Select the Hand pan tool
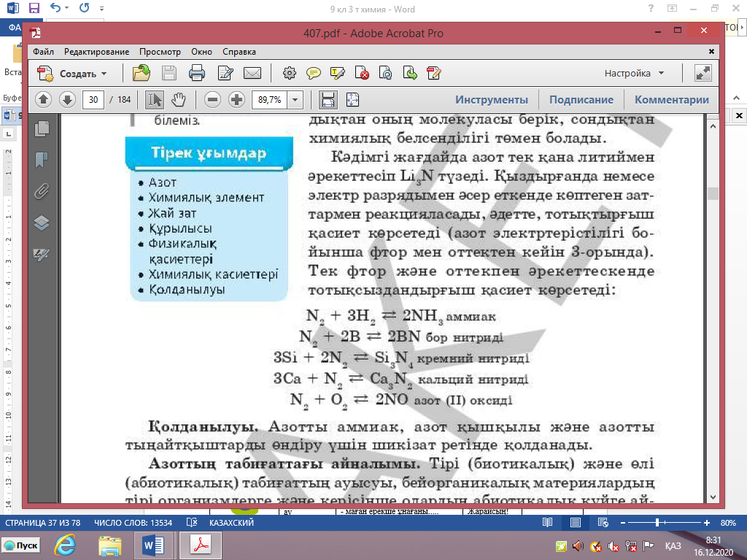This screenshot has width=747, height=560. pyautogui.click(x=179, y=100)
